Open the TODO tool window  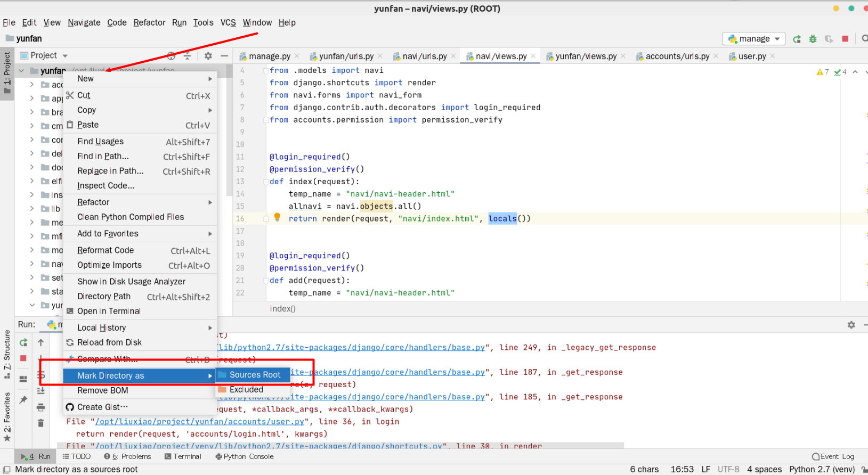pos(77,456)
